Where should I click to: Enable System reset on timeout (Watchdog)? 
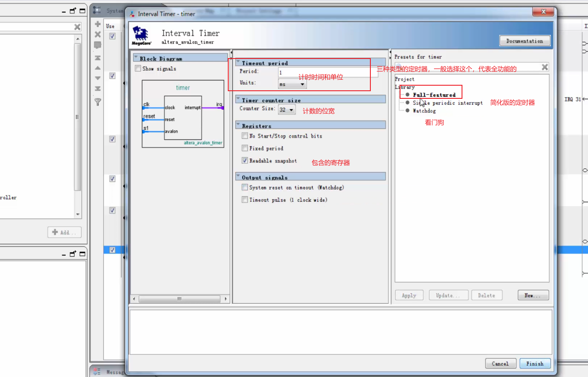coord(245,187)
